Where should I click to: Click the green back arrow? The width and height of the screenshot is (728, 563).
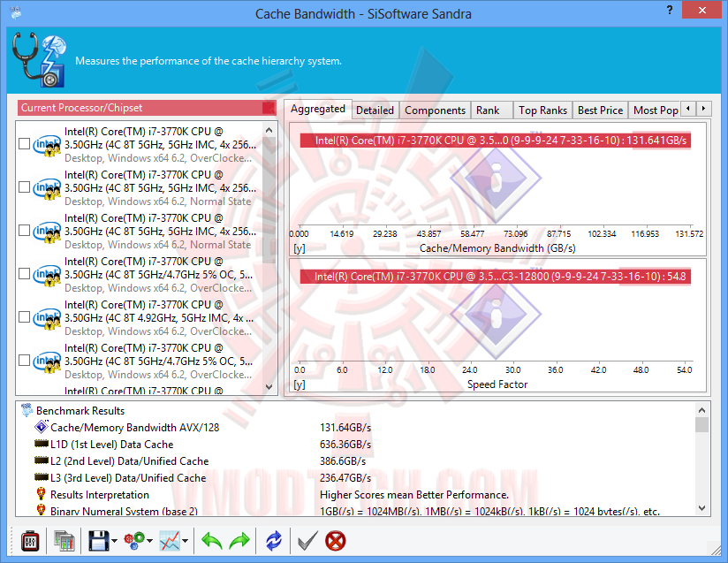[x=212, y=541]
